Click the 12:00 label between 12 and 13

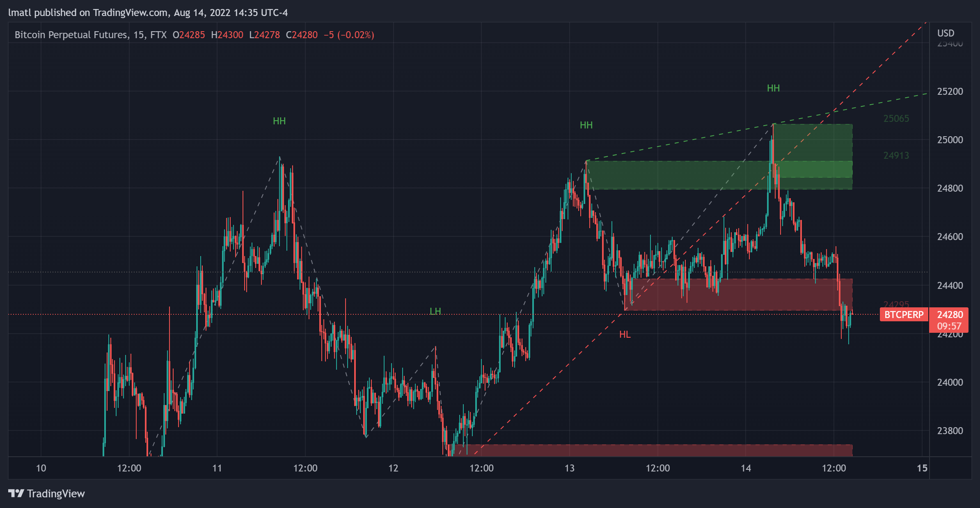click(x=481, y=468)
